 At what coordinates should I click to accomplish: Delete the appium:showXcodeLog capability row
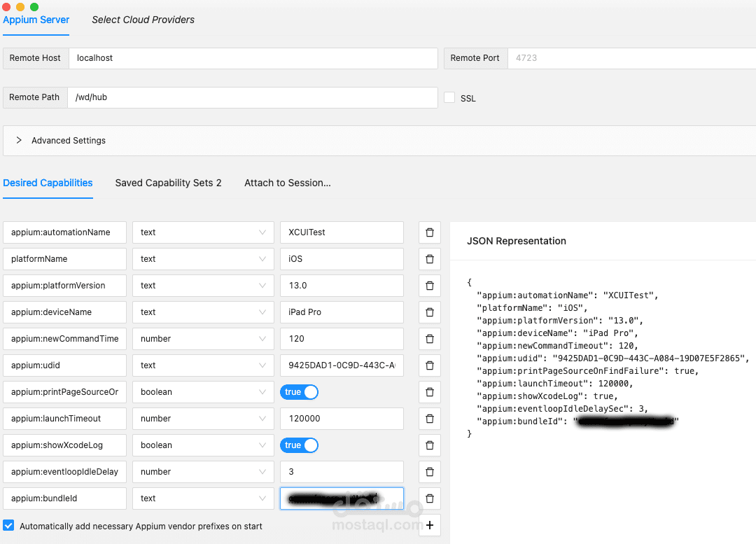pyautogui.click(x=430, y=445)
